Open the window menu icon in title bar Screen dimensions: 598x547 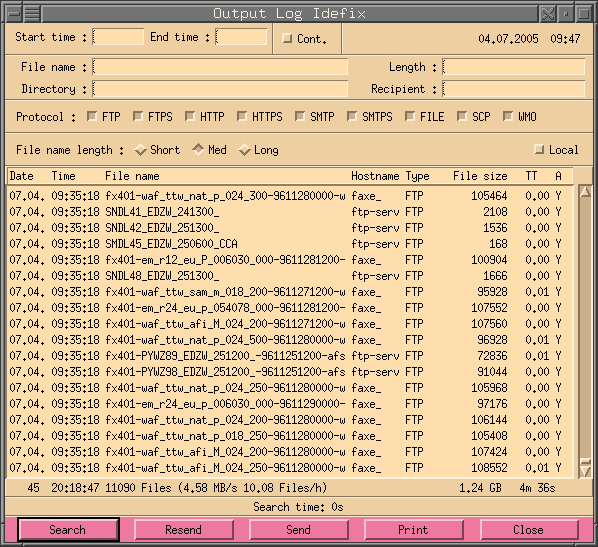pos(32,14)
